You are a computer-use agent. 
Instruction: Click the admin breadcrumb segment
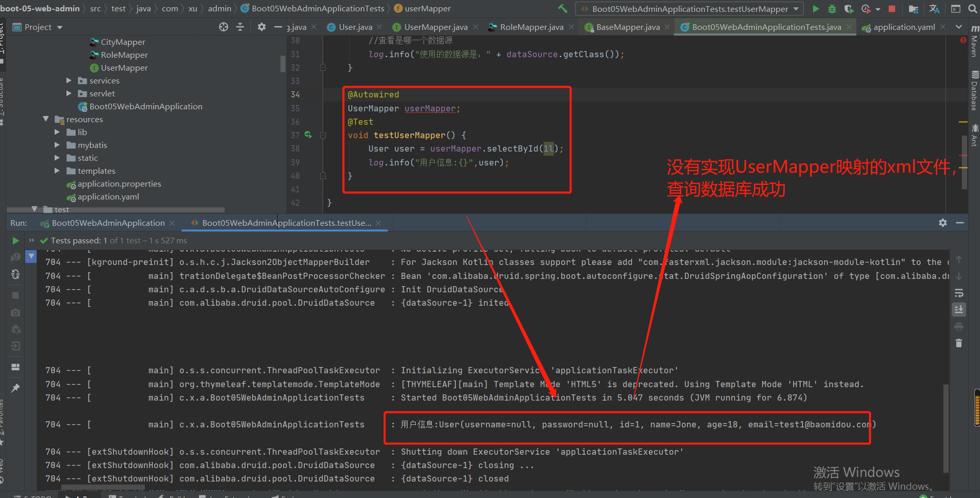pyautogui.click(x=219, y=9)
